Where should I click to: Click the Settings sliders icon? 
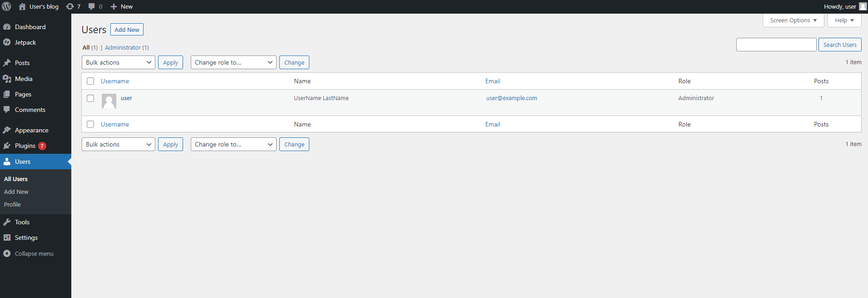click(7, 237)
